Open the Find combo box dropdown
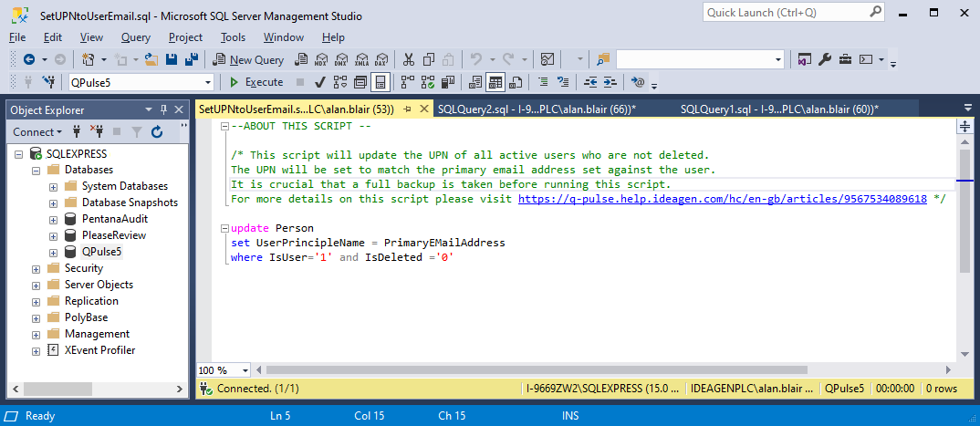The image size is (980, 426). [x=778, y=60]
